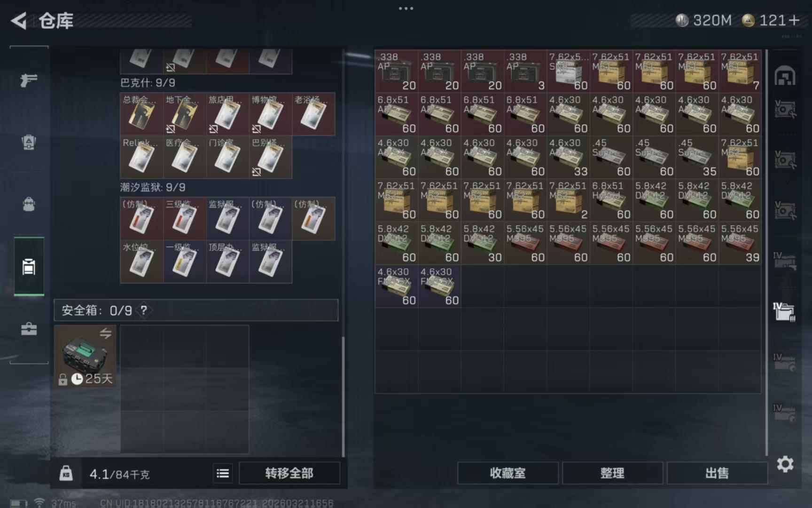This screenshot has width=812, height=508.
Task: Select the 门诊室 key card
Action: 227,157
